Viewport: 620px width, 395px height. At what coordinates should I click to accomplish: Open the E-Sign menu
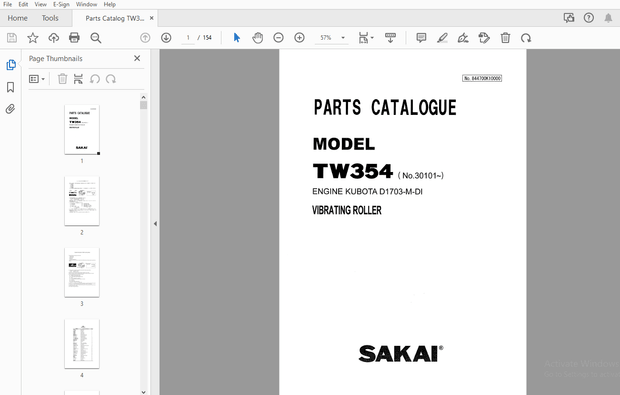61,4
